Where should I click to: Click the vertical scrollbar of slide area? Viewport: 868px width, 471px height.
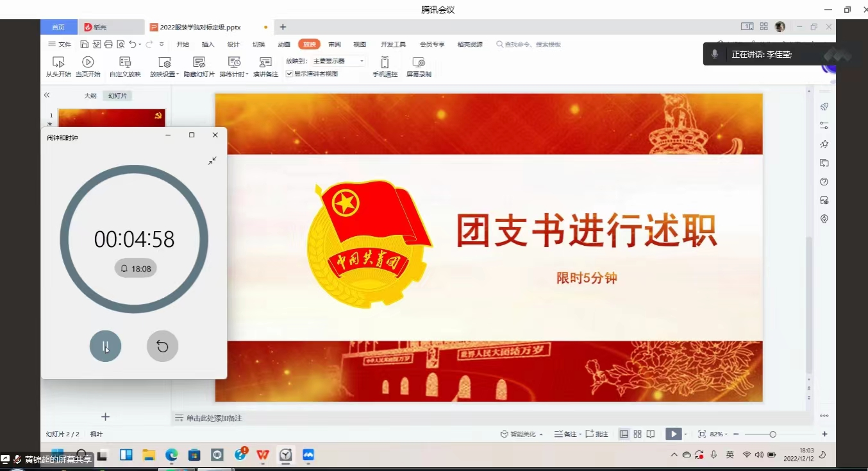tap(809, 305)
